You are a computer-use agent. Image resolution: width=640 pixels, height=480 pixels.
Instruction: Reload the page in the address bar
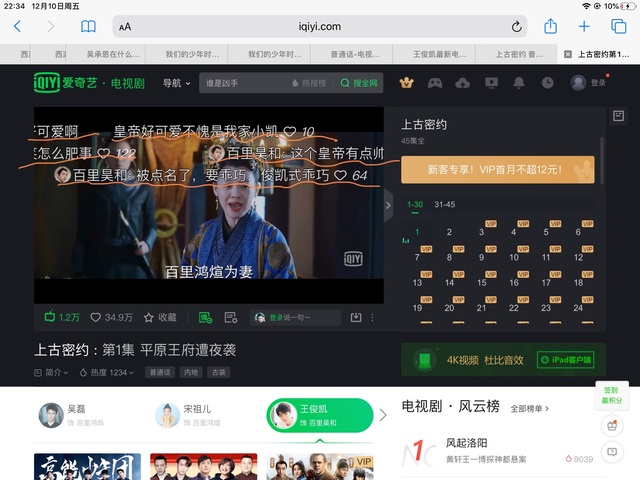(517, 26)
